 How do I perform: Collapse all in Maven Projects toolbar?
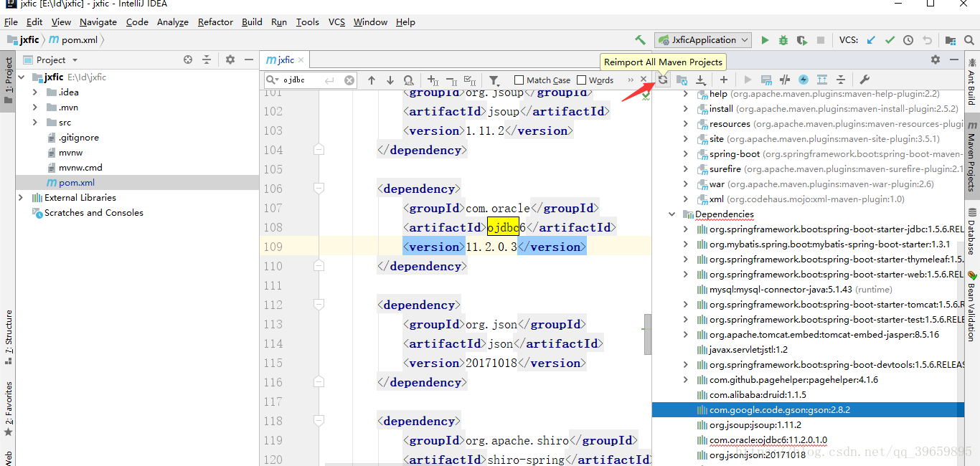pyautogui.click(x=841, y=80)
